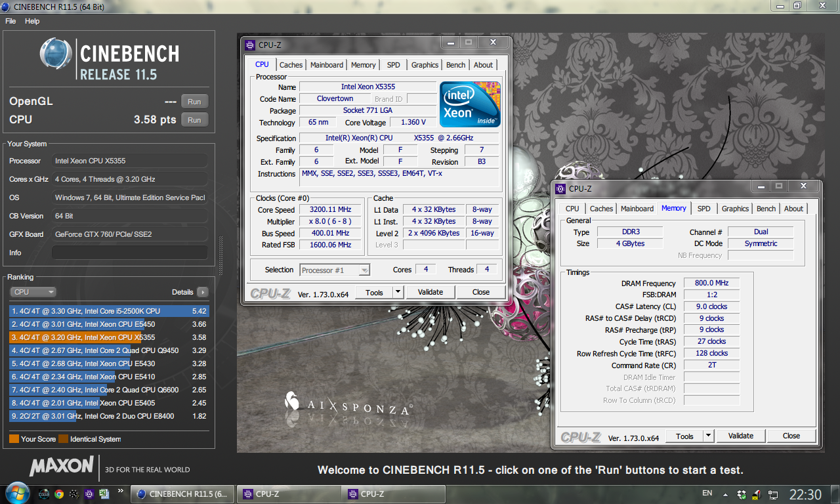This screenshot has width=840, height=504.
Task: Run the CPU benchmark
Action: [x=194, y=120]
